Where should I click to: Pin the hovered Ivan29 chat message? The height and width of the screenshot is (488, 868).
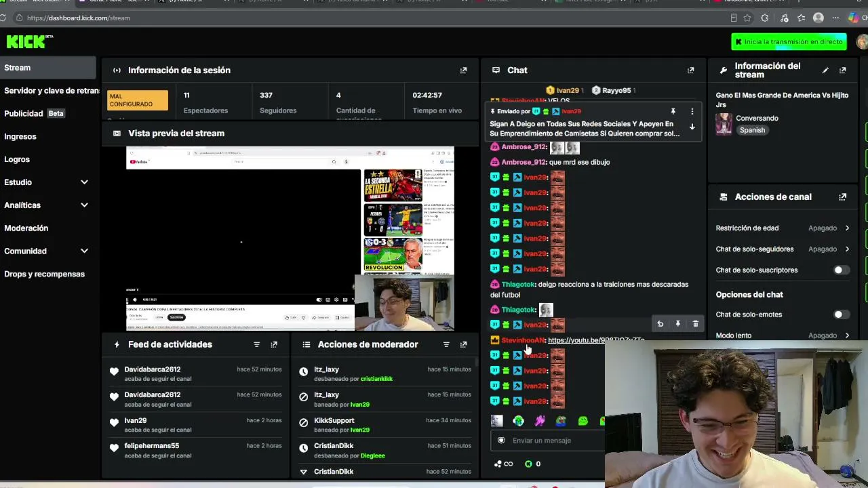pos(677,324)
